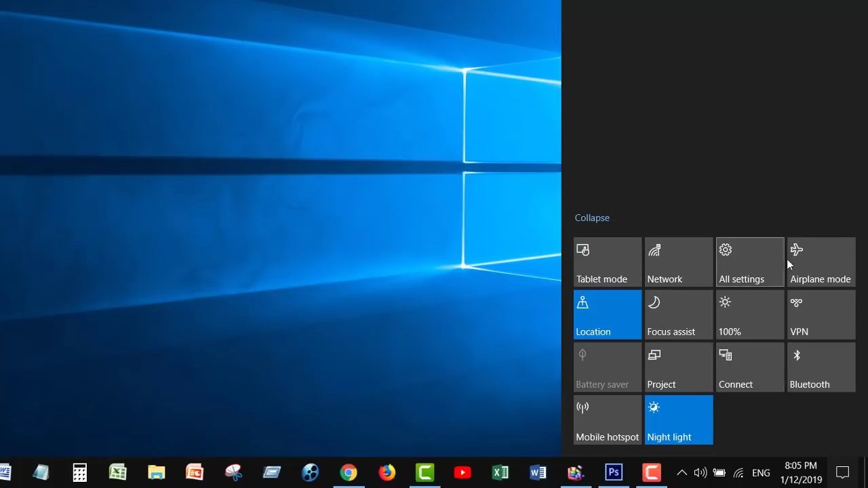Image resolution: width=868 pixels, height=488 pixels.
Task: Open the blue film-reel taskbar icon
Action: [310, 472]
